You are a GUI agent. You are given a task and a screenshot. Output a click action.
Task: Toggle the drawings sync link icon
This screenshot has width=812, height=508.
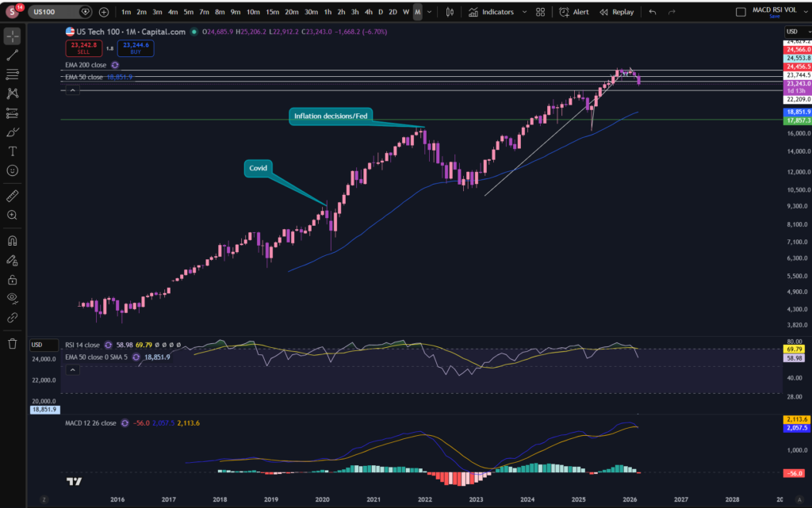pyautogui.click(x=13, y=318)
